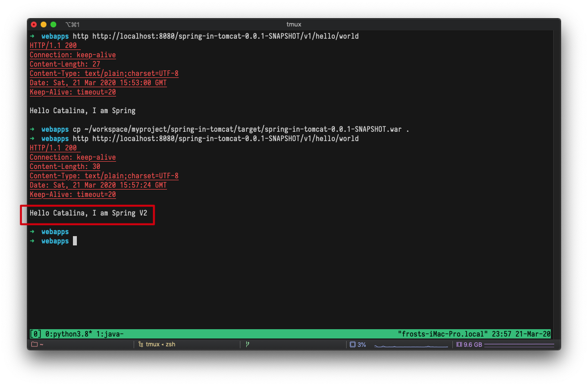Click the Content-Length: 27 header line
Screen dimensions: 588x386
pyautogui.click(x=65, y=64)
